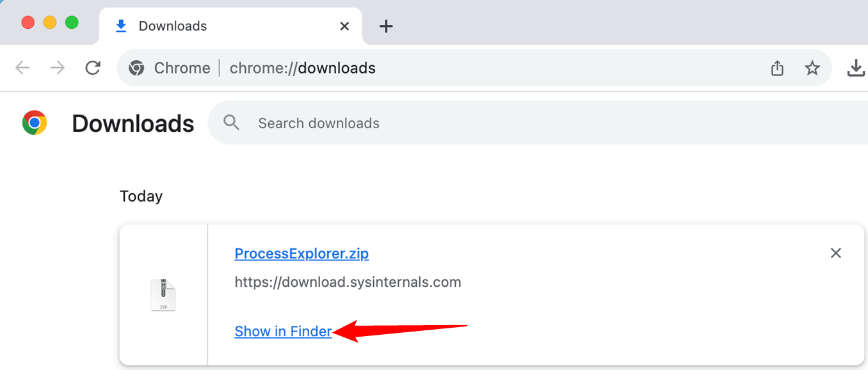Reload the page
Screen dimensions: 868x370
pyautogui.click(x=93, y=67)
